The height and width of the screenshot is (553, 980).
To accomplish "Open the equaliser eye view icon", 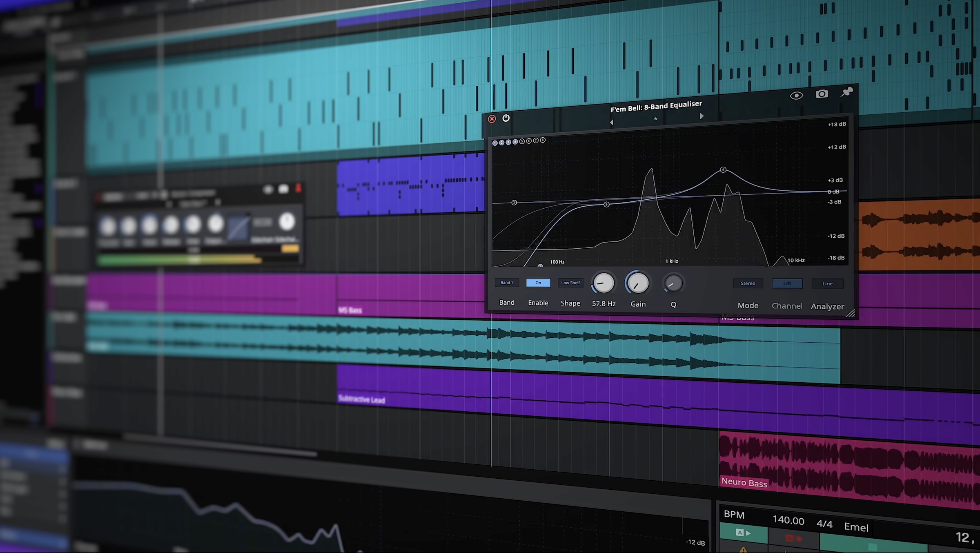I will tap(797, 94).
